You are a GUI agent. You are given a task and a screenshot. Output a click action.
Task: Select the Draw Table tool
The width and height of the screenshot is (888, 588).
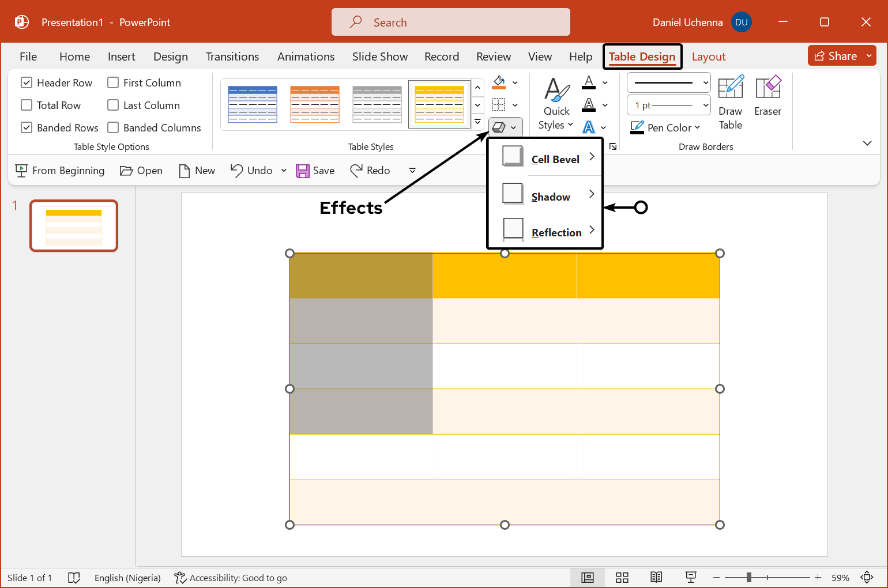point(730,103)
